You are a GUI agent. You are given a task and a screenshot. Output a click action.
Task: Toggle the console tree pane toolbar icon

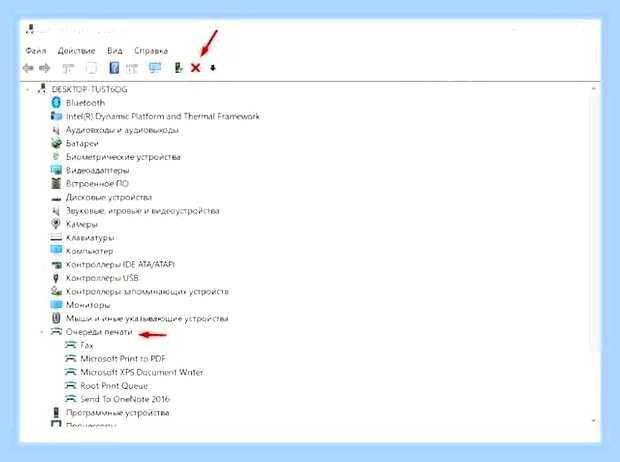click(x=68, y=68)
